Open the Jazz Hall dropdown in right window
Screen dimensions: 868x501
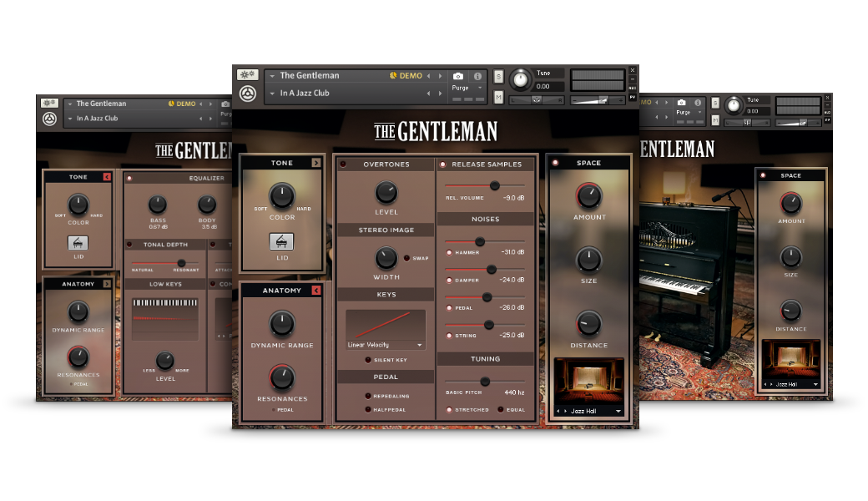point(815,384)
